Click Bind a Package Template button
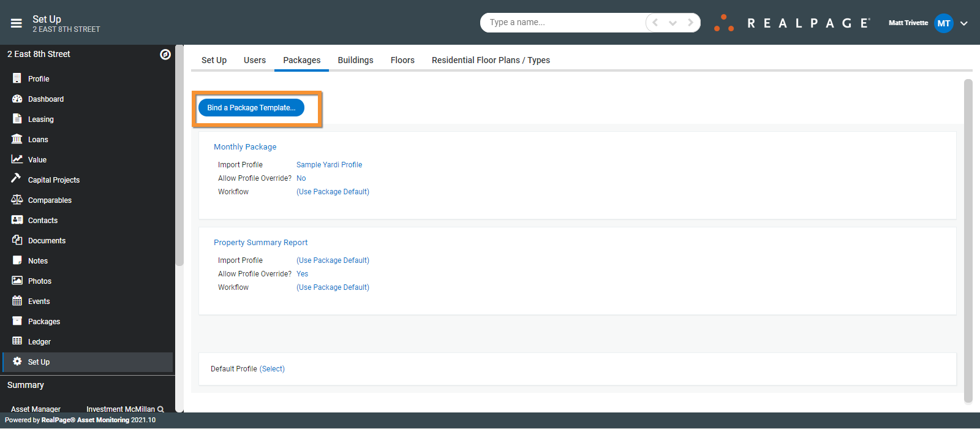 (x=251, y=107)
